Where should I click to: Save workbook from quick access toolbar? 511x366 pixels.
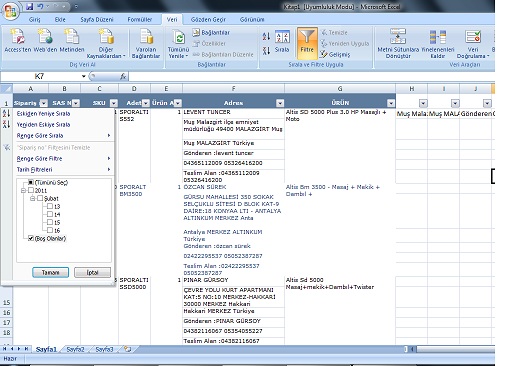point(29,6)
